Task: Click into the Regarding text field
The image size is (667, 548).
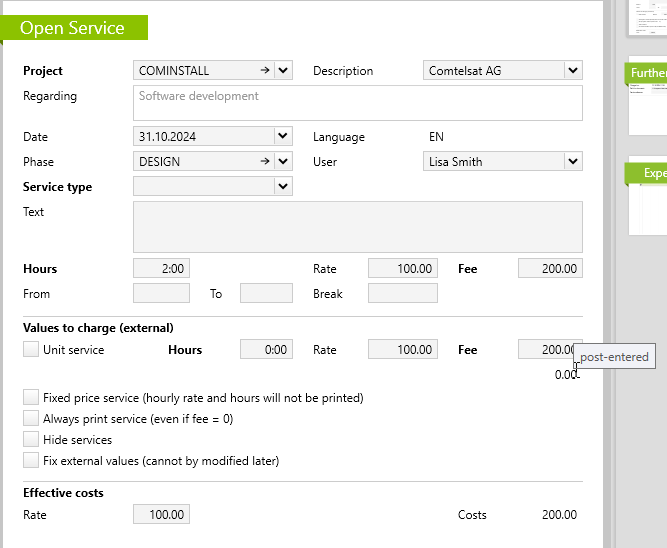Action: [357, 102]
